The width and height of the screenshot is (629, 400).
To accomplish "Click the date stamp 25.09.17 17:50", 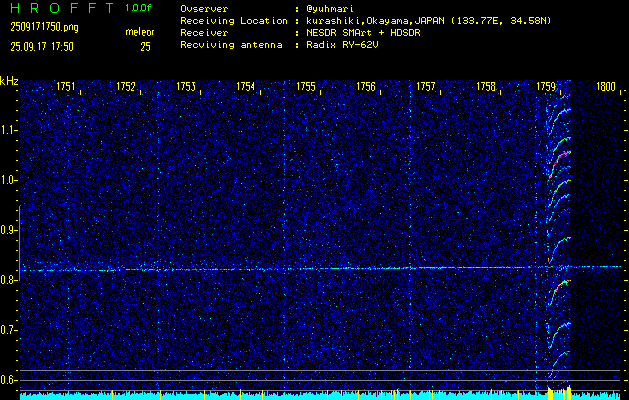I will [42, 47].
